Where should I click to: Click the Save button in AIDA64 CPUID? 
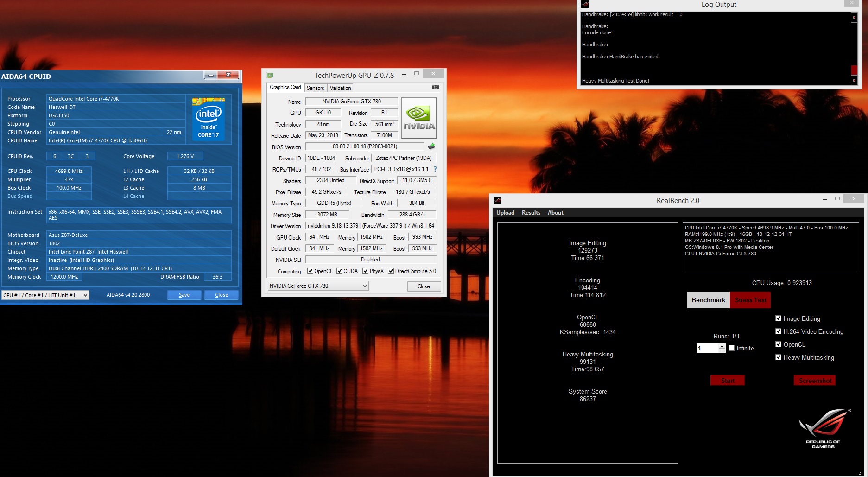(x=184, y=295)
